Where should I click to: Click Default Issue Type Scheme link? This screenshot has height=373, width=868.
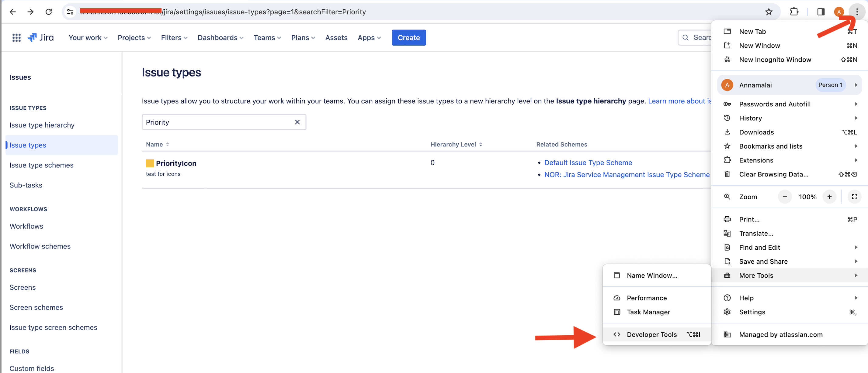tap(588, 163)
